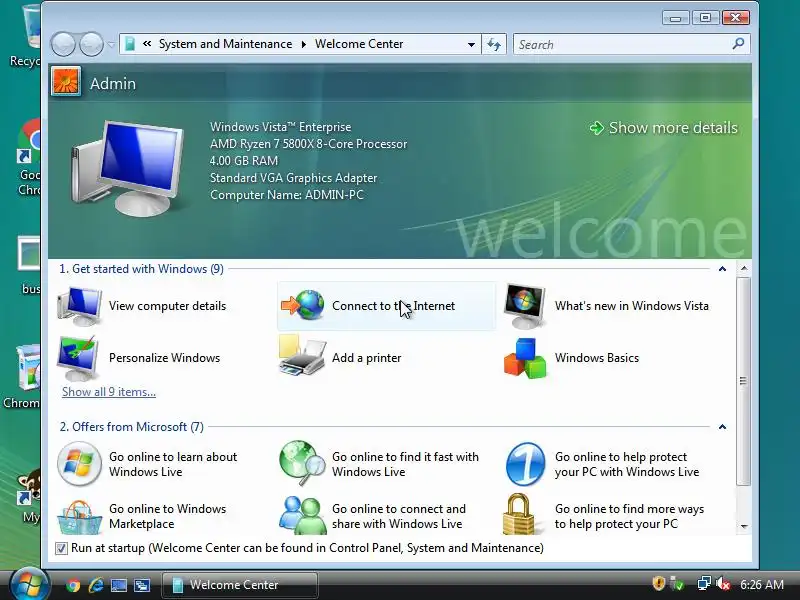Click the padlock more ways to protect icon
This screenshot has width=800, height=600.
coord(519,514)
